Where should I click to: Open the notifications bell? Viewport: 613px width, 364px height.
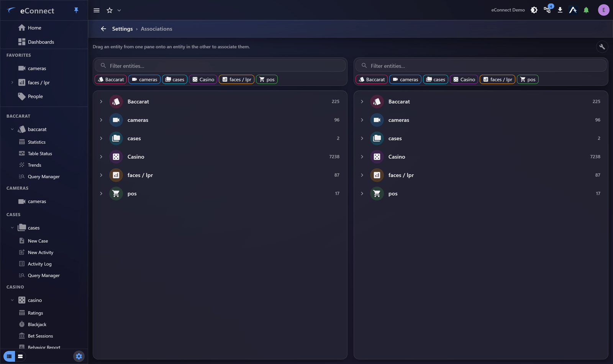(586, 10)
